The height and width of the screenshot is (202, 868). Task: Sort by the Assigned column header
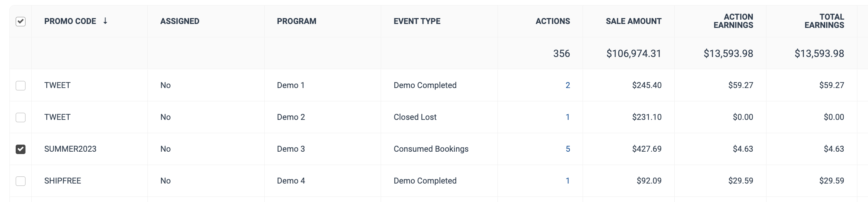click(180, 21)
